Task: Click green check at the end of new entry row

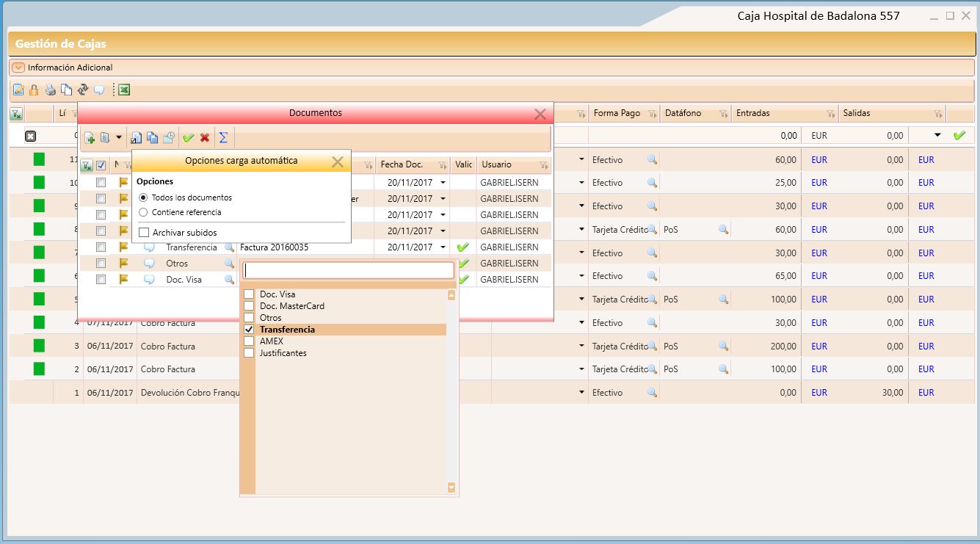Action: tap(959, 136)
